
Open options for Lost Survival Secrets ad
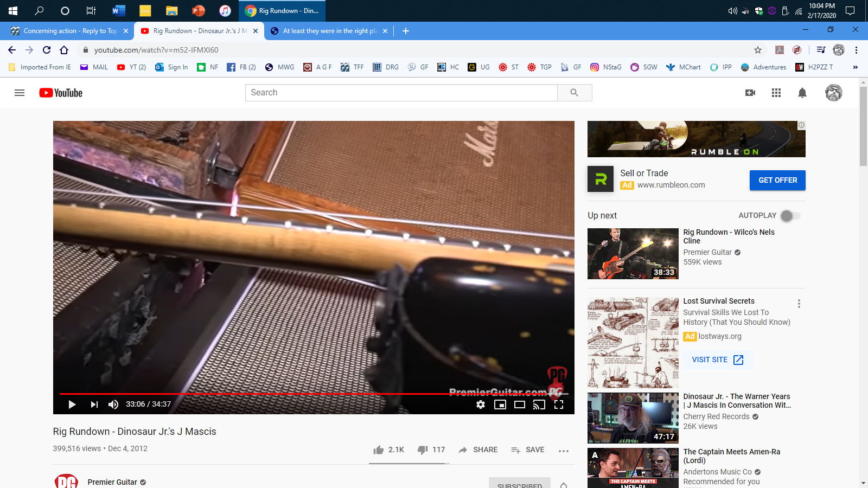799,304
